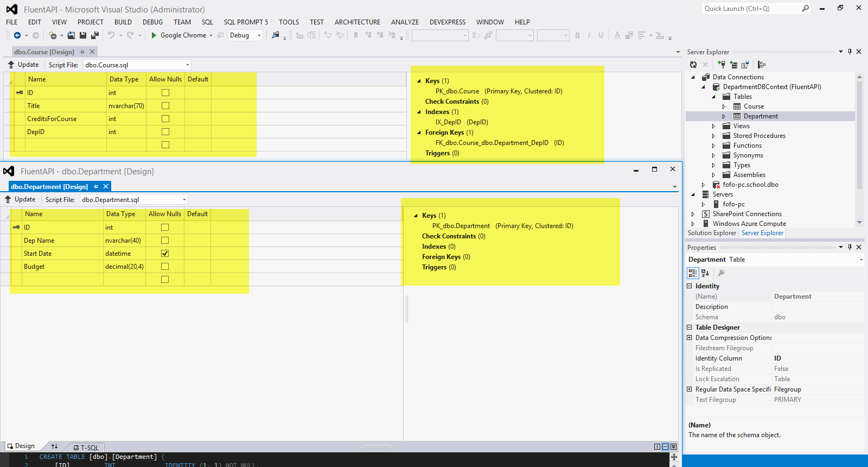Switch to Solution Explorer tab
This screenshot has width=868, height=467.
tap(712, 233)
